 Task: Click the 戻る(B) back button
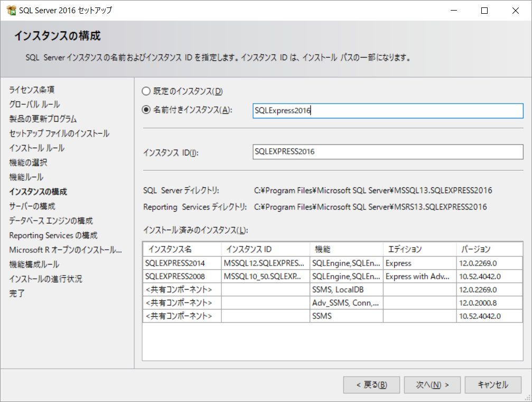pyautogui.click(x=371, y=385)
